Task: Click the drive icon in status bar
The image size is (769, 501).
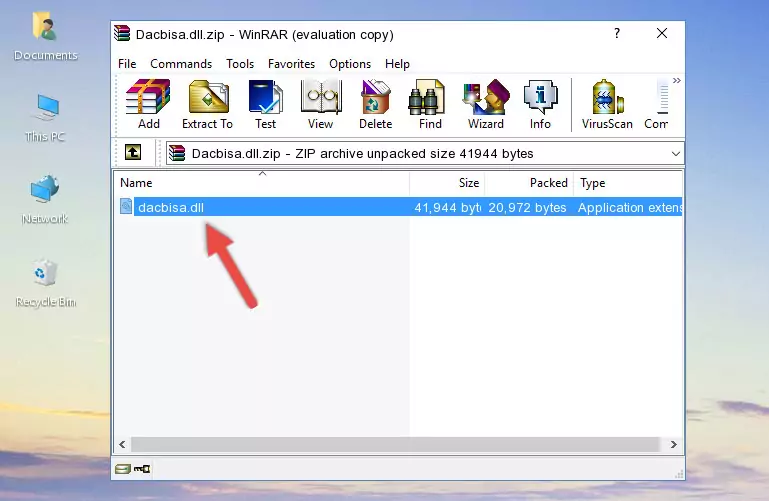Action: tap(123, 469)
